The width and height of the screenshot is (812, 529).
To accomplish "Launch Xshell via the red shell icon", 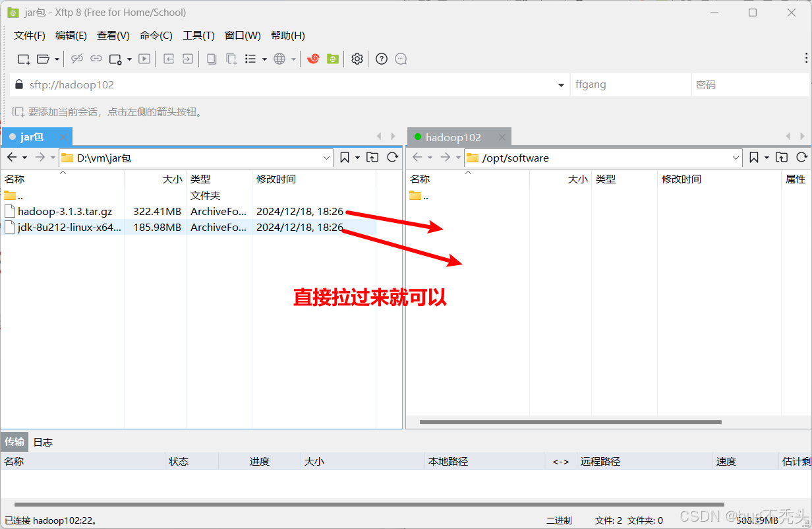I will (x=314, y=59).
